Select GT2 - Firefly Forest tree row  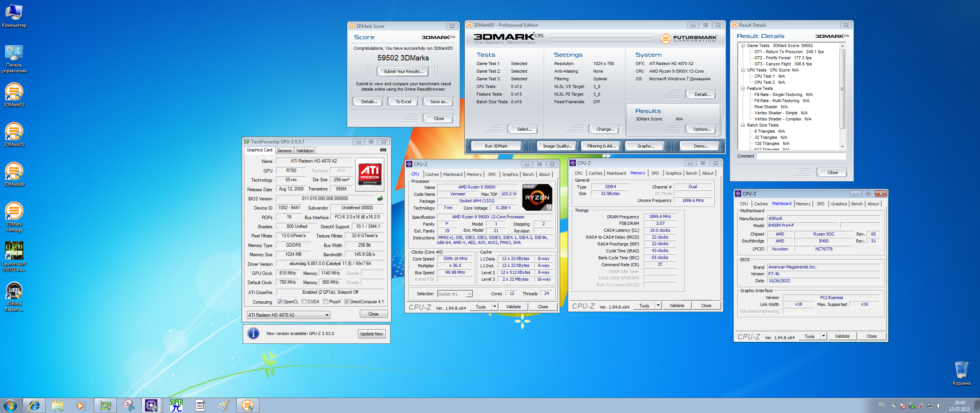[783, 58]
